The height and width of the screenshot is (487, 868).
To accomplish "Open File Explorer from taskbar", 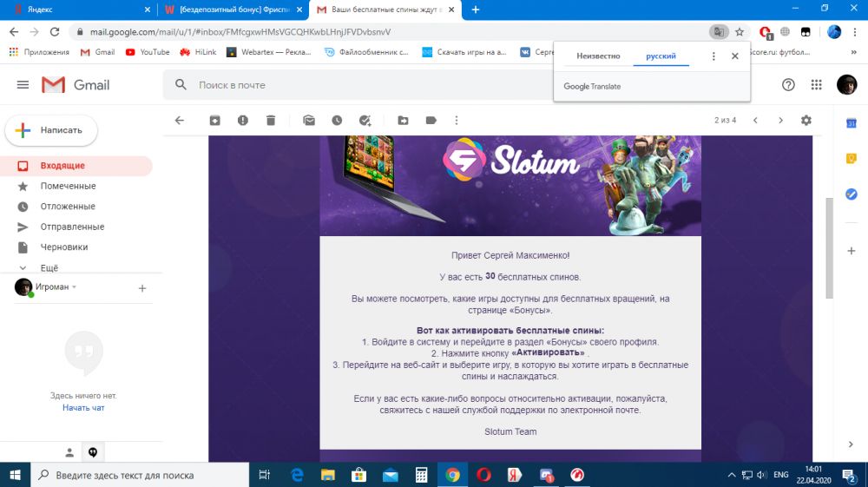I will point(328,475).
